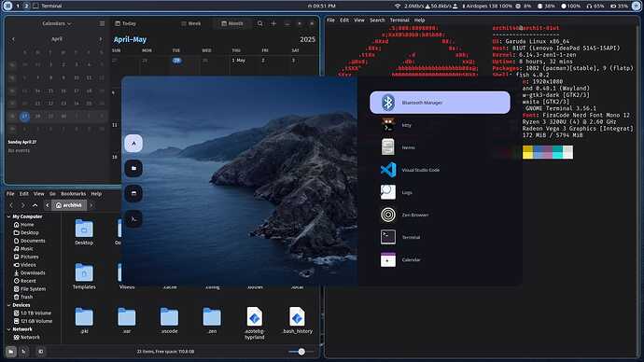
Task: Select the launcher's terminal prompt mode icon
Action: point(133,219)
